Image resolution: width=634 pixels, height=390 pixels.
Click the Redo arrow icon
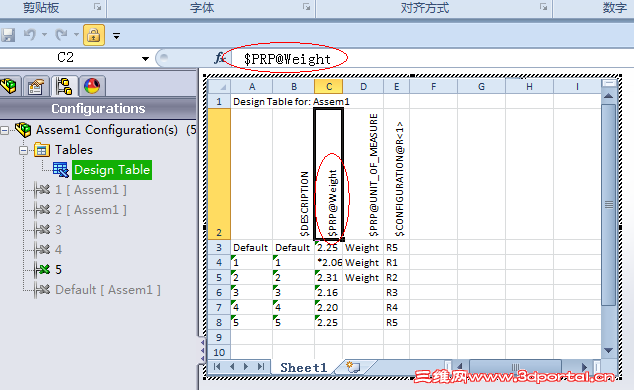pos(61,35)
